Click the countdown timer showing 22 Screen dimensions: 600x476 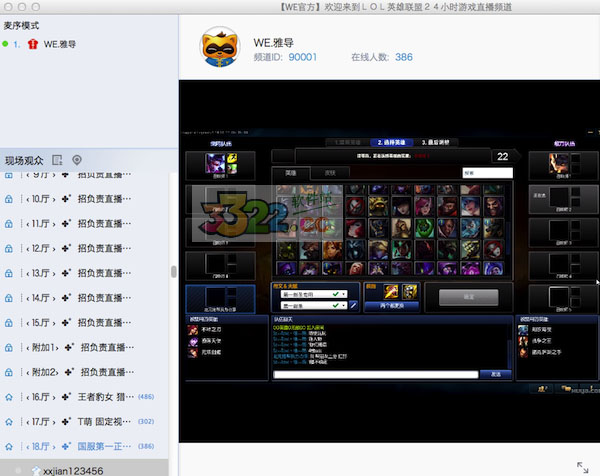(x=502, y=156)
